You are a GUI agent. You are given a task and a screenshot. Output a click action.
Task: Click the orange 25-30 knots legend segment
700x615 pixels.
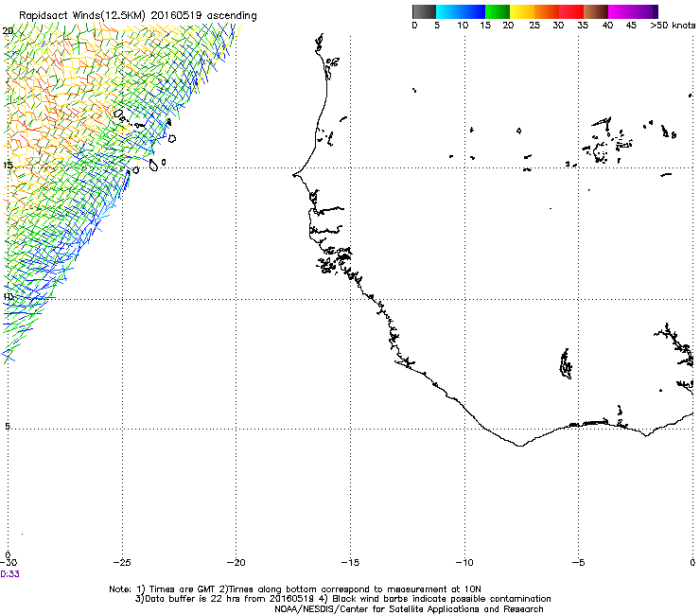tap(547, 11)
